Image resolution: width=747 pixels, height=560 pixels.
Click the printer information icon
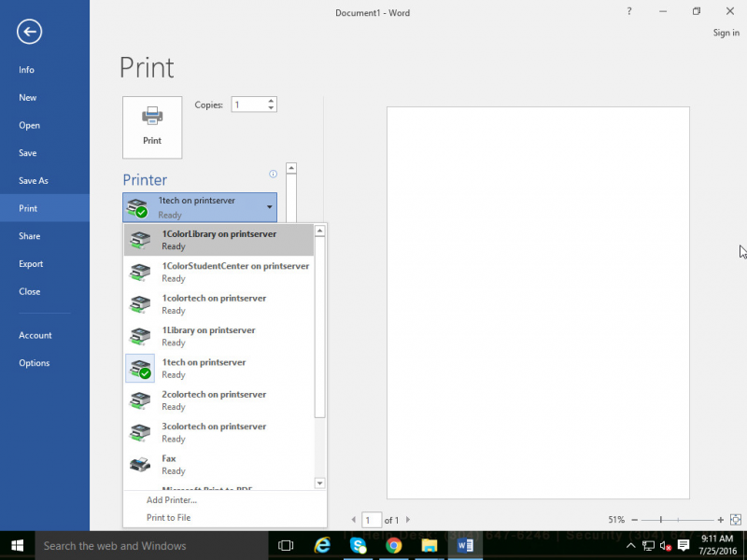click(273, 174)
